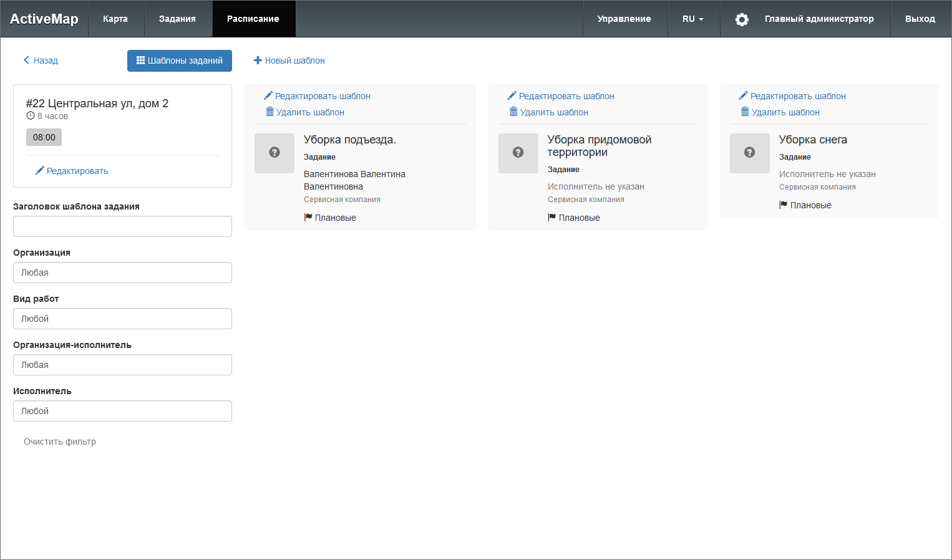
Task: Click the 08:00 time badge
Action: pyautogui.click(x=44, y=137)
